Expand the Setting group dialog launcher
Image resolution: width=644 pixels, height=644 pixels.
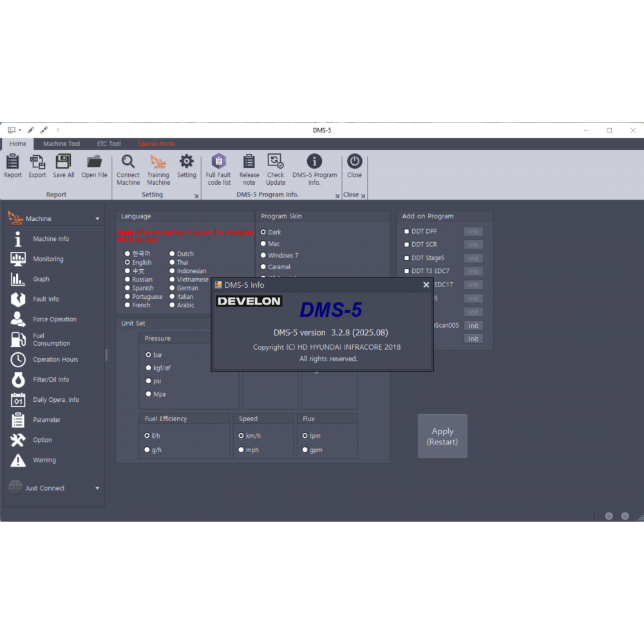point(196,196)
